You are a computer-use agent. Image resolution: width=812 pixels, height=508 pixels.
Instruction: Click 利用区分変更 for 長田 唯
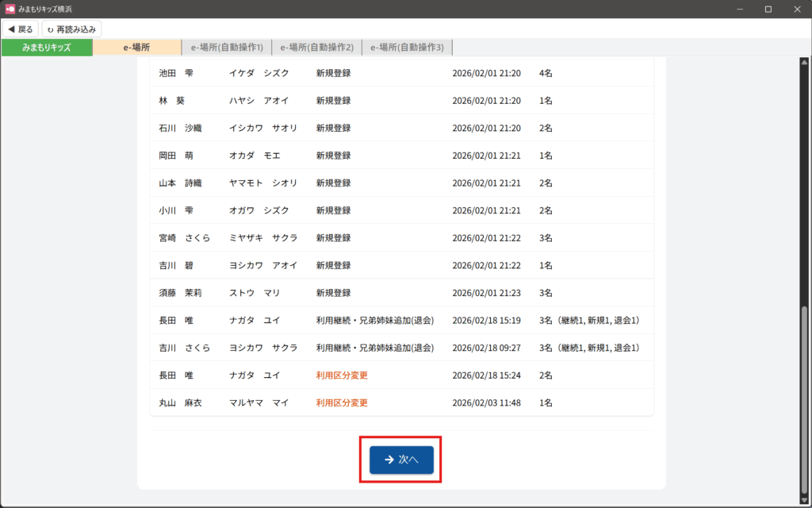[x=342, y=375]
